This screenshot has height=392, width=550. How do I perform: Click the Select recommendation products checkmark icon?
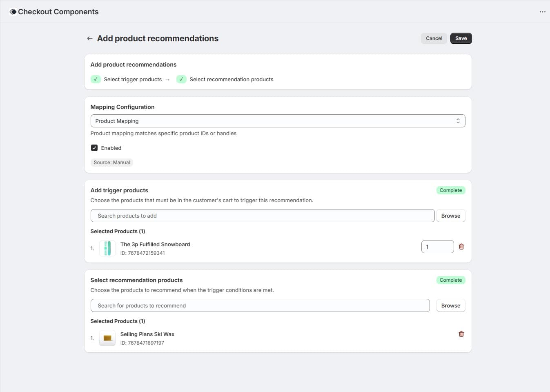tap(181, 79)
